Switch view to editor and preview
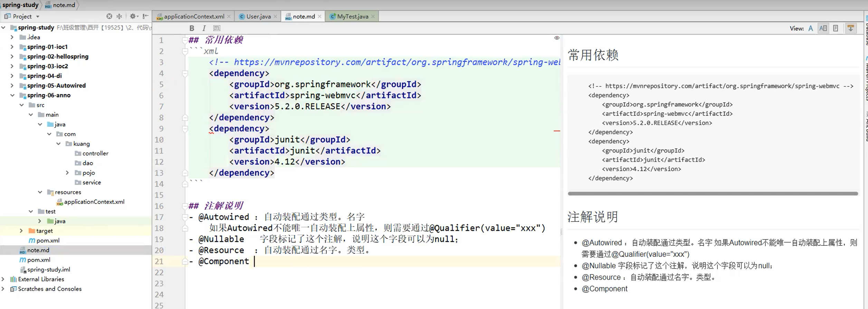 point(823,28)
